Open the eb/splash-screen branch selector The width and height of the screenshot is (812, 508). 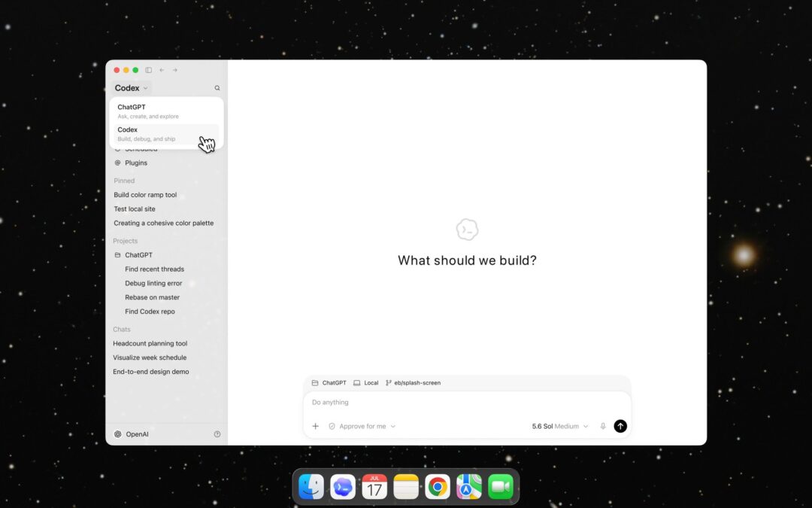pyautogui.click(x=414, y=383)
